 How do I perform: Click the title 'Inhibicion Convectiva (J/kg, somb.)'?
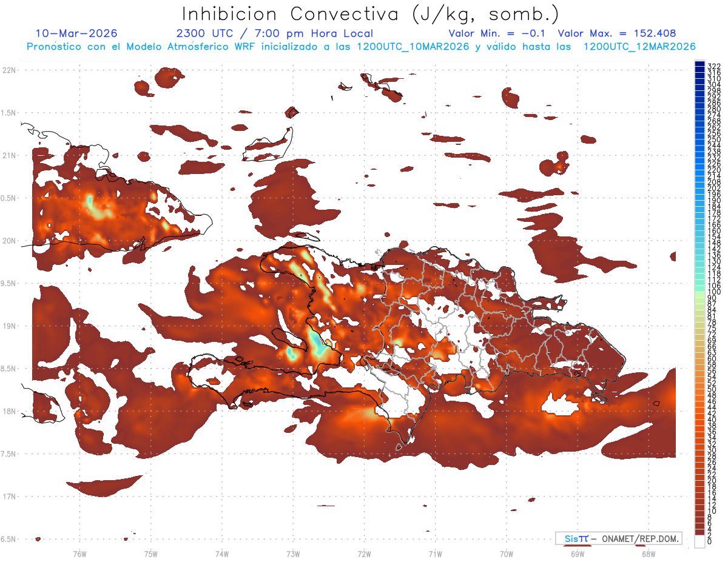pos(370,15)
